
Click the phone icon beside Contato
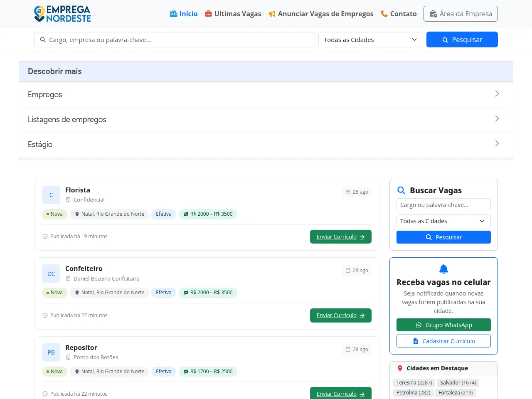[x=384, y=14]
